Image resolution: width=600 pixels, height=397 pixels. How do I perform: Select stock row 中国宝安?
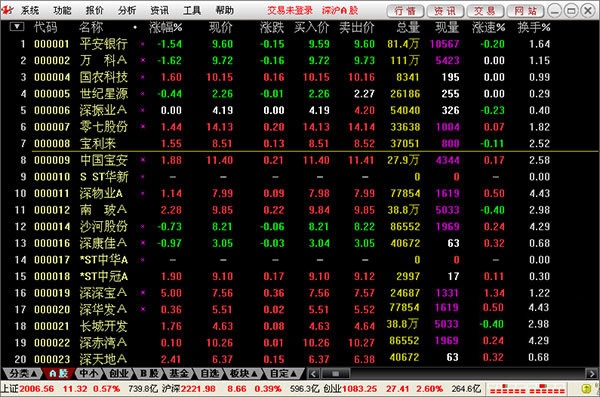[x=300, y=160]
